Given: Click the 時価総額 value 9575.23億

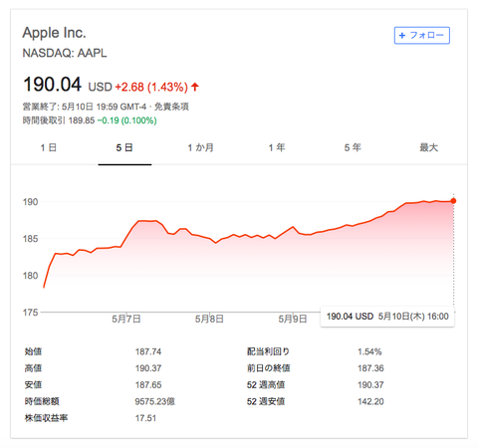Looking at the screenshot, I should tap(155, 401).
